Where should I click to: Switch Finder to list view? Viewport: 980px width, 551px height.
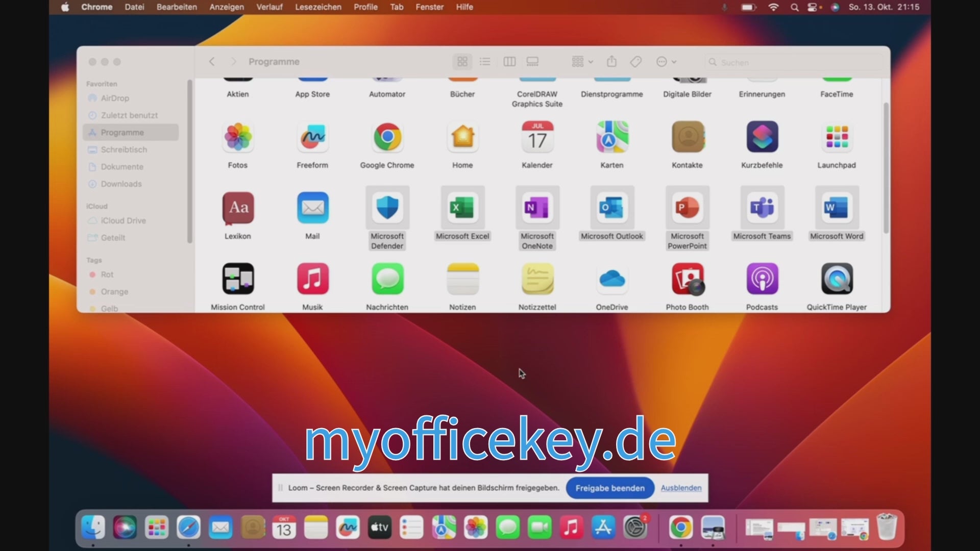click(x=485, y=62)
